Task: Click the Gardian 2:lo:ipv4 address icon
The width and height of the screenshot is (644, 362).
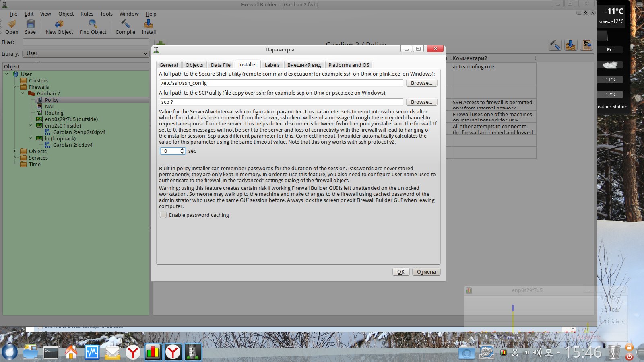Action: (47, 145)
